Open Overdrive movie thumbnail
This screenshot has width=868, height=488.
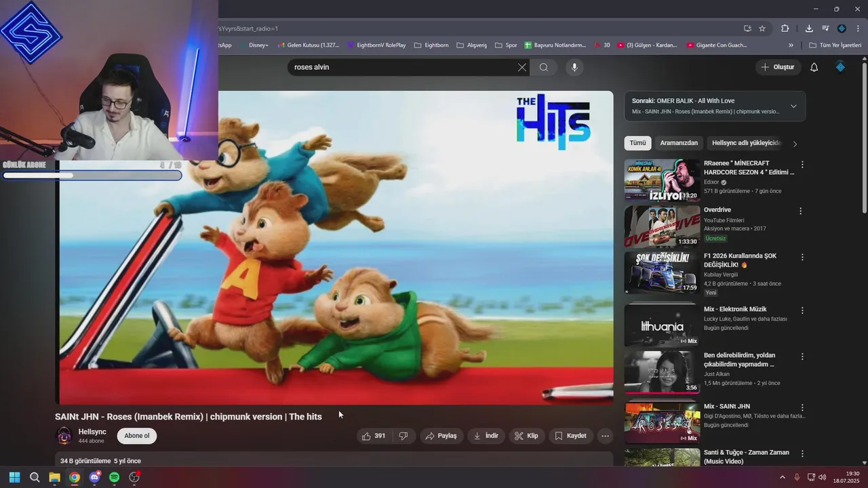(662, 227)
